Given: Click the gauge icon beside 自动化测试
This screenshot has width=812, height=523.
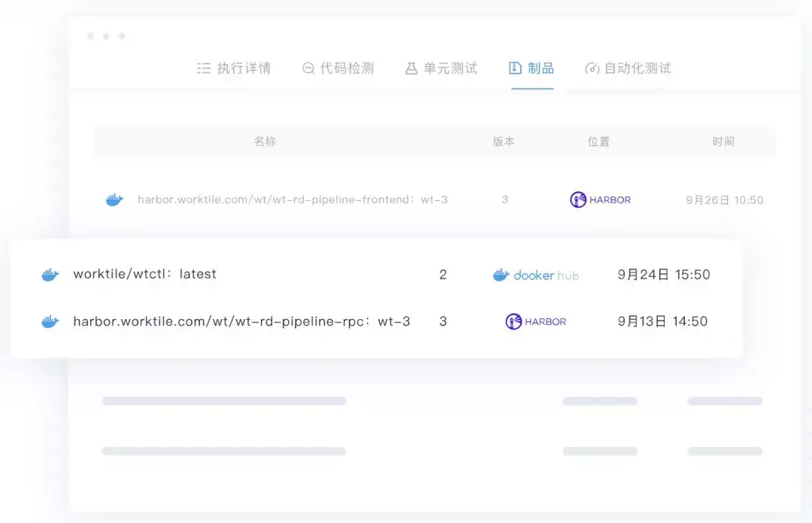Looking at the screenshot, I should 592,68.
